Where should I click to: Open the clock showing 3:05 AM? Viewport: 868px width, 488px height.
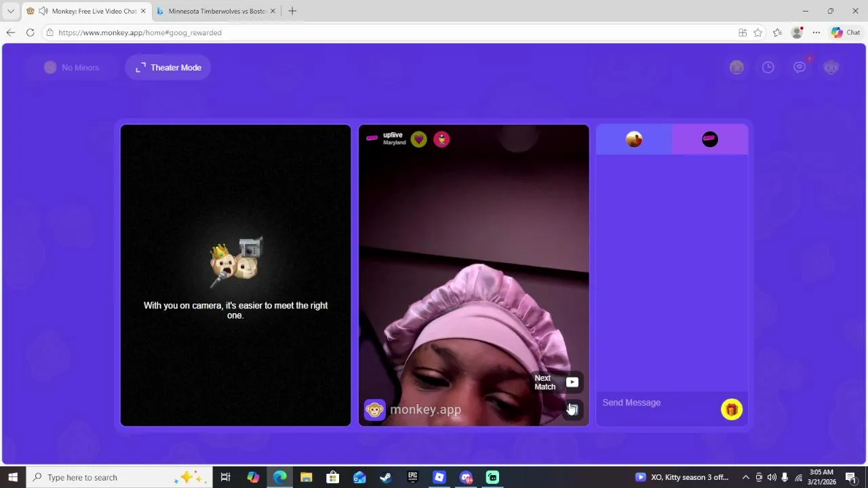click(x=821, y=477)
